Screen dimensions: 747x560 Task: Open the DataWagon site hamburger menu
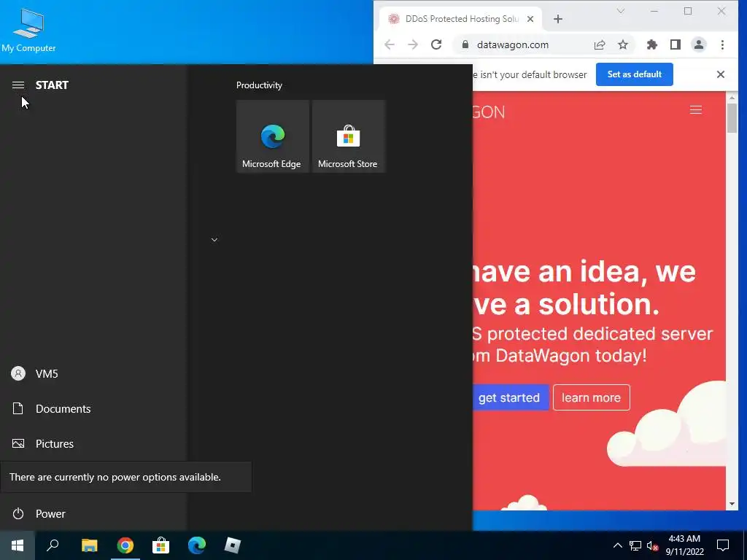coord(695,111)
